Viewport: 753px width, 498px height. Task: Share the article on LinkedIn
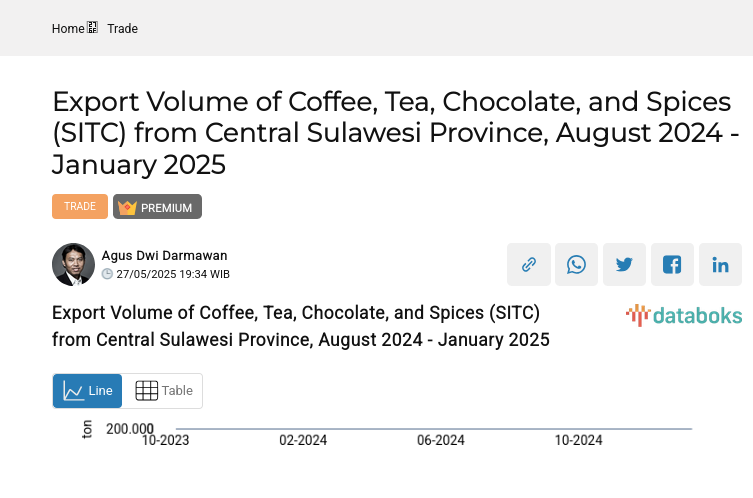tap(721, 265)
